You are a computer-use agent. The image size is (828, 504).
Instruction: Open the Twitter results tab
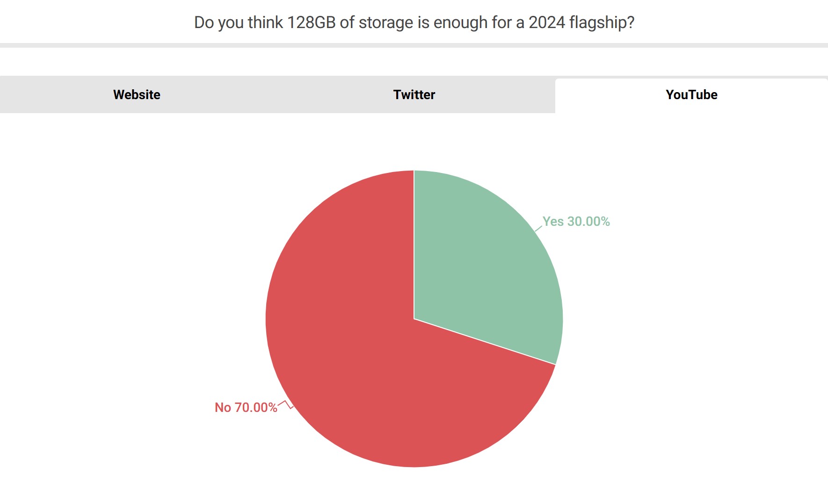pyautogui.click(x=414, y=95)
